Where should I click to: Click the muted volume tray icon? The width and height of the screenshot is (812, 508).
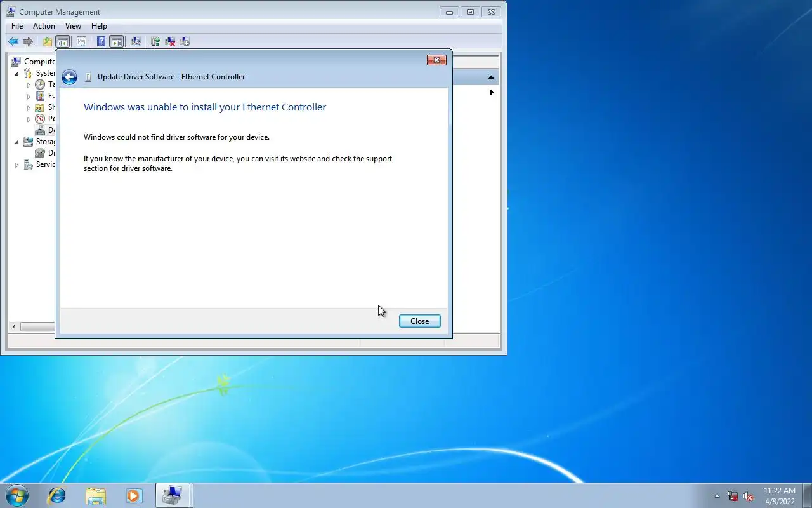748,496
